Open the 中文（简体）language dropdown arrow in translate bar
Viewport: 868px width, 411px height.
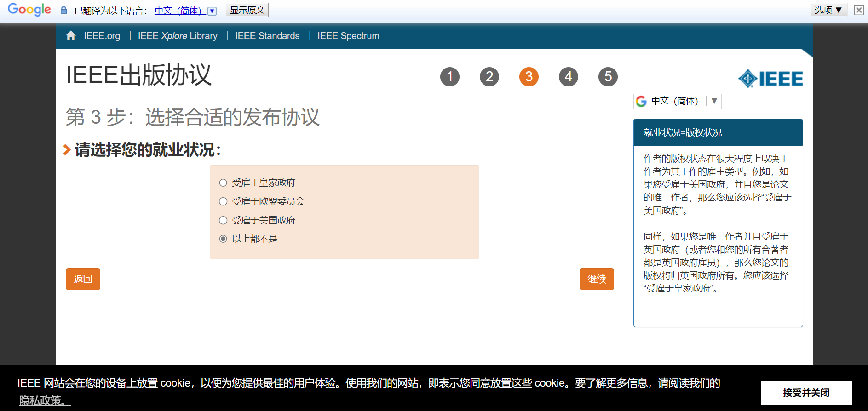(x=212, y=11)
